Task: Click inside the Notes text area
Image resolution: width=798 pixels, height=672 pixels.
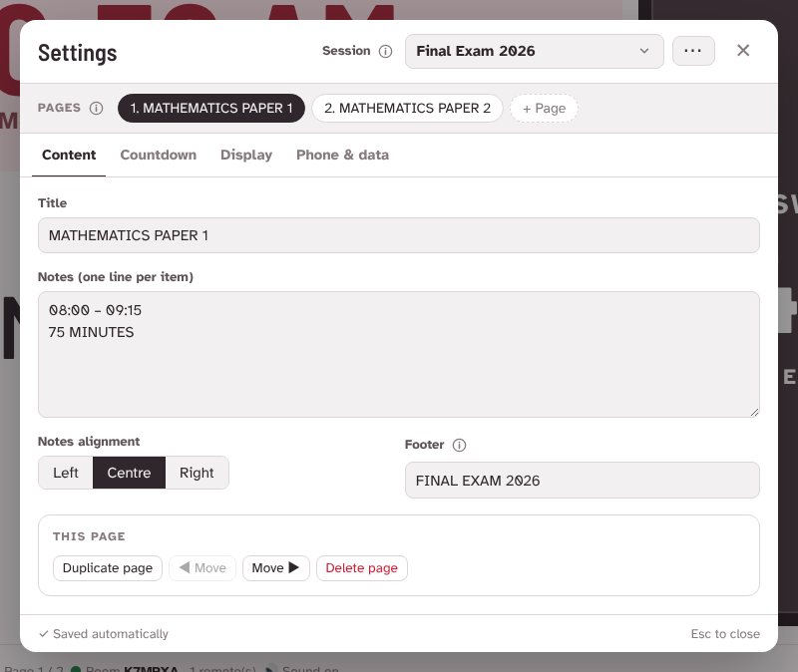Action: coord(398,355)
